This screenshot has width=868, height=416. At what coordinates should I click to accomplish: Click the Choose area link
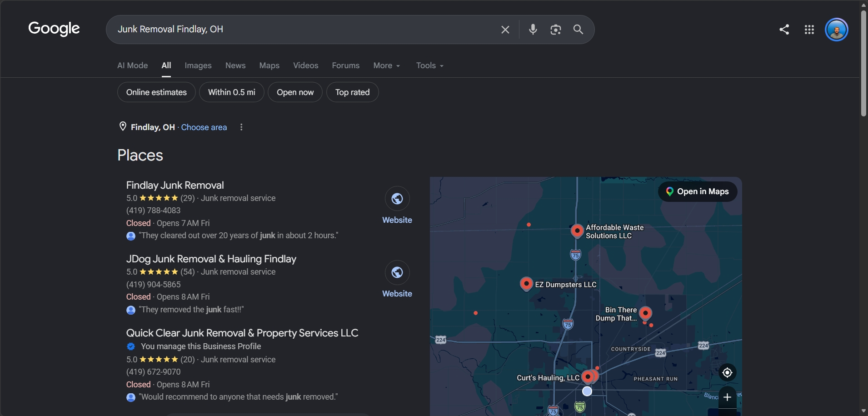204,127
